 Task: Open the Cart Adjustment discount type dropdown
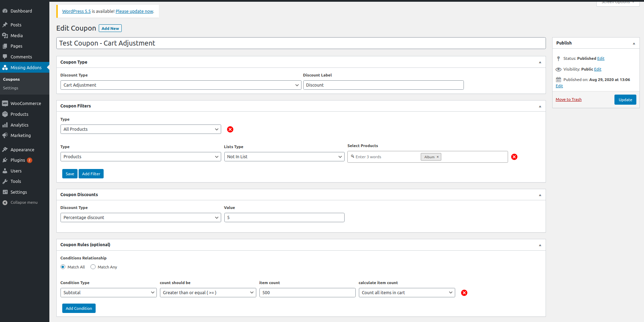[x=181, y=85]
